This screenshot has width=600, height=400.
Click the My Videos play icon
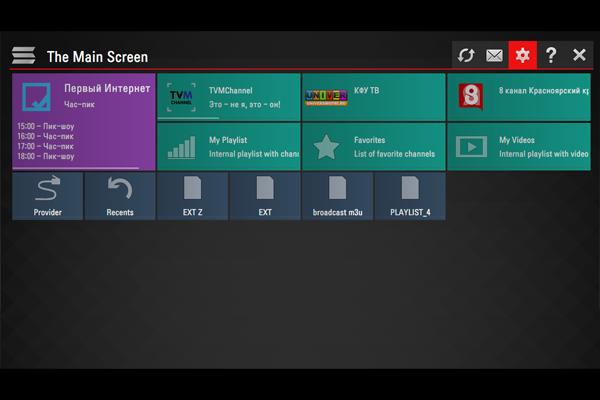click(471, 147)
